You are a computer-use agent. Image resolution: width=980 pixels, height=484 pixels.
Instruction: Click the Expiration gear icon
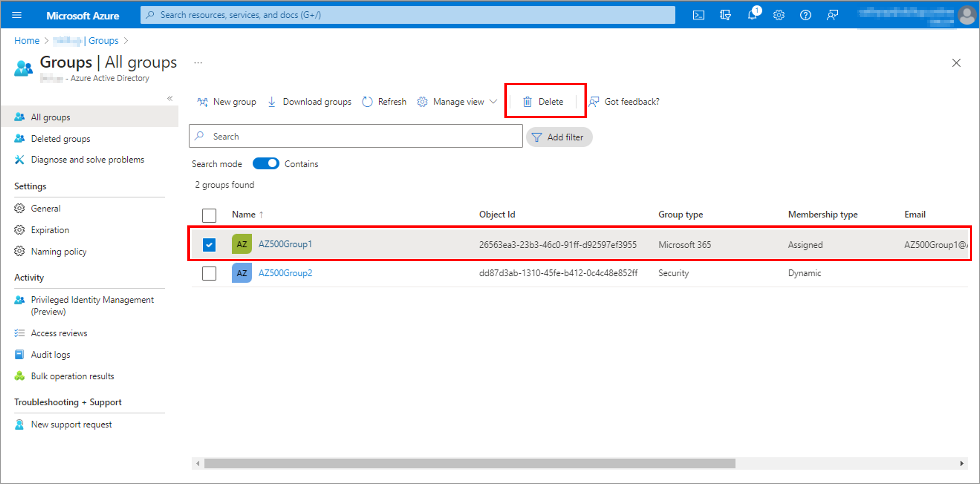[19, 230]
